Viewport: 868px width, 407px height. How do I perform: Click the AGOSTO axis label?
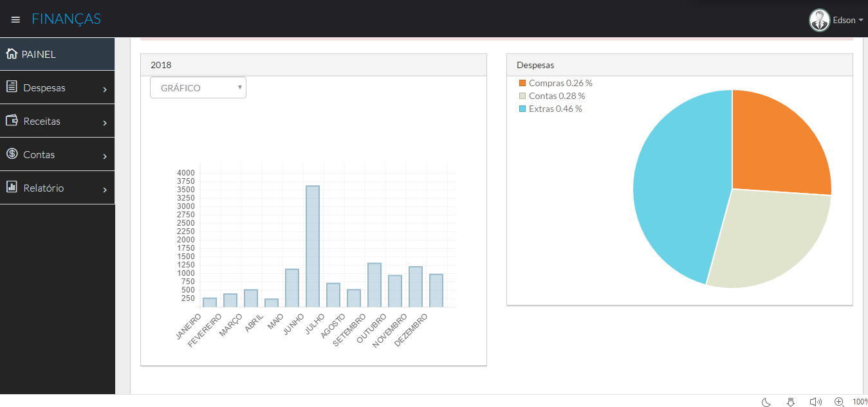(333, 325)
